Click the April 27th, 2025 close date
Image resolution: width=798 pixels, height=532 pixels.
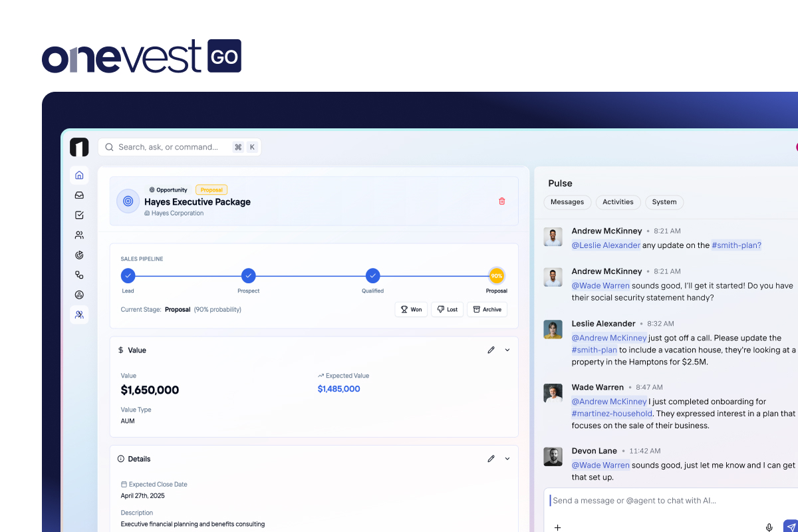(142, 496)
